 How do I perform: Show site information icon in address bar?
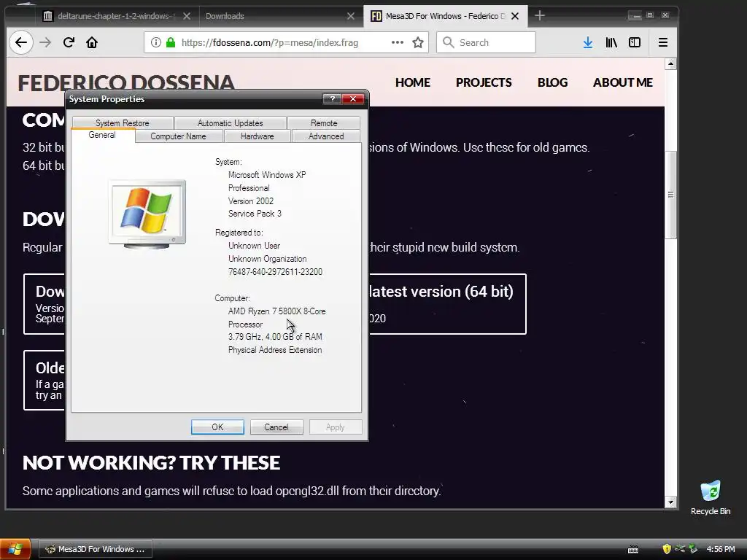[156, 42]
